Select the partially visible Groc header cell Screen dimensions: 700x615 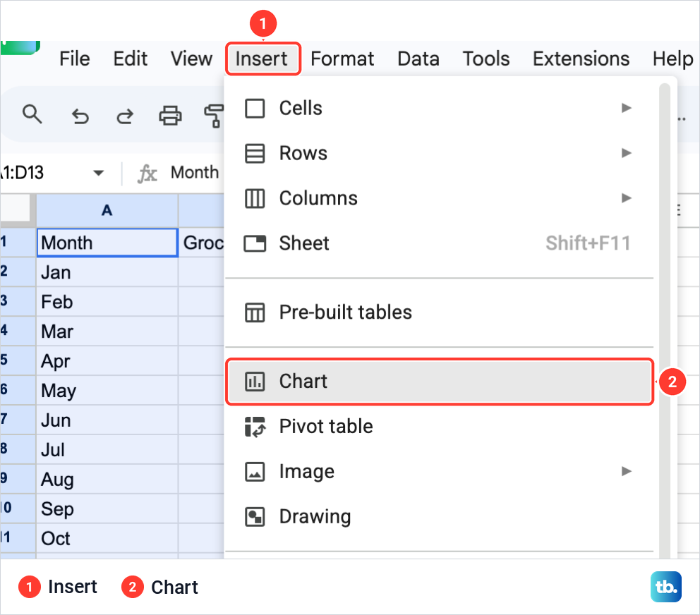(x=202, y=243)
